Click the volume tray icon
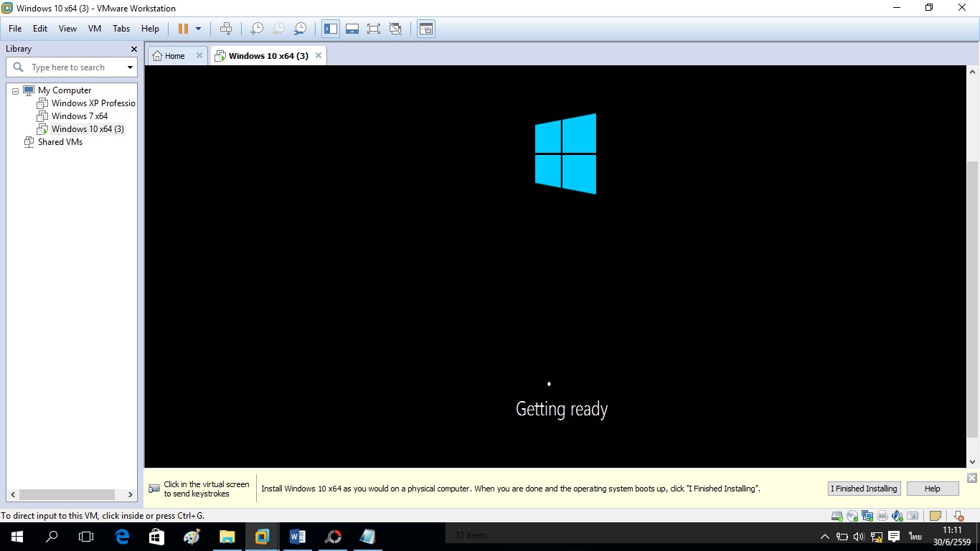This screenshot has width=980, height=551. click(x=859, y=537)
